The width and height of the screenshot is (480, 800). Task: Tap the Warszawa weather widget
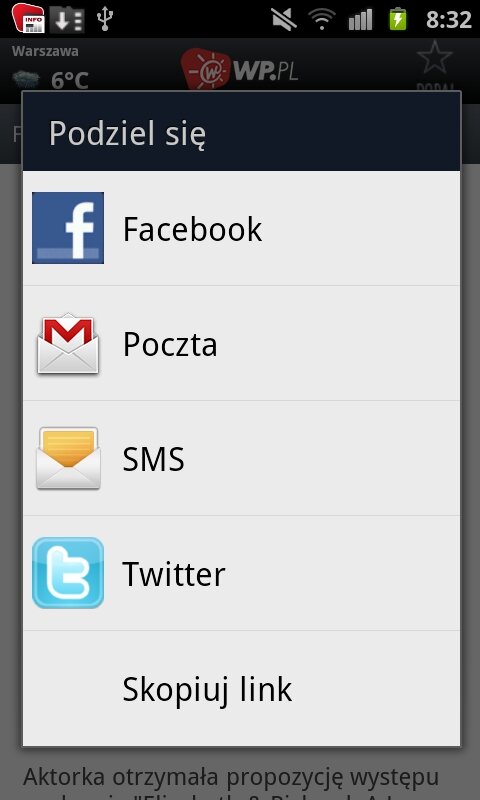[x=50, y=67]
